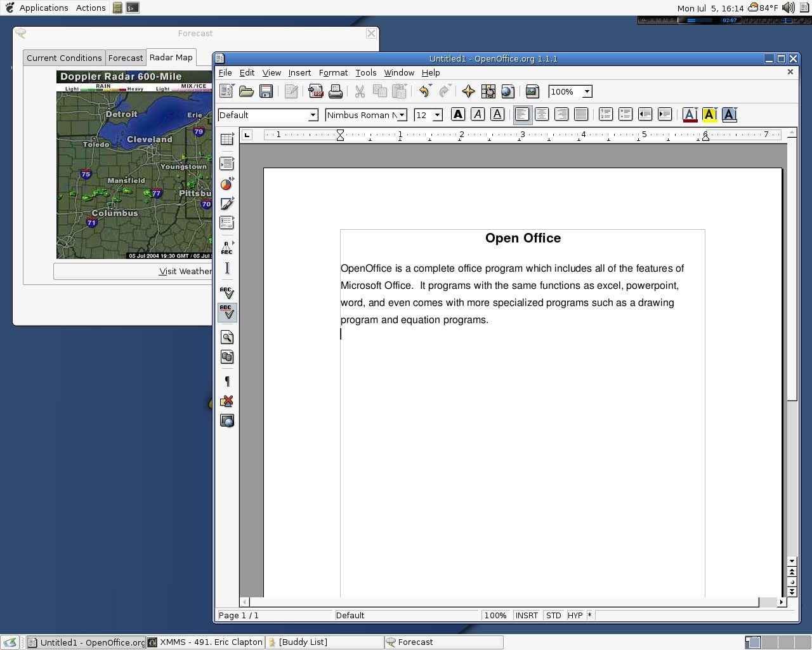Open the Hyperlink dialog globe icon
The width and height of the screenshot is (812, 650).
point(507,91)
